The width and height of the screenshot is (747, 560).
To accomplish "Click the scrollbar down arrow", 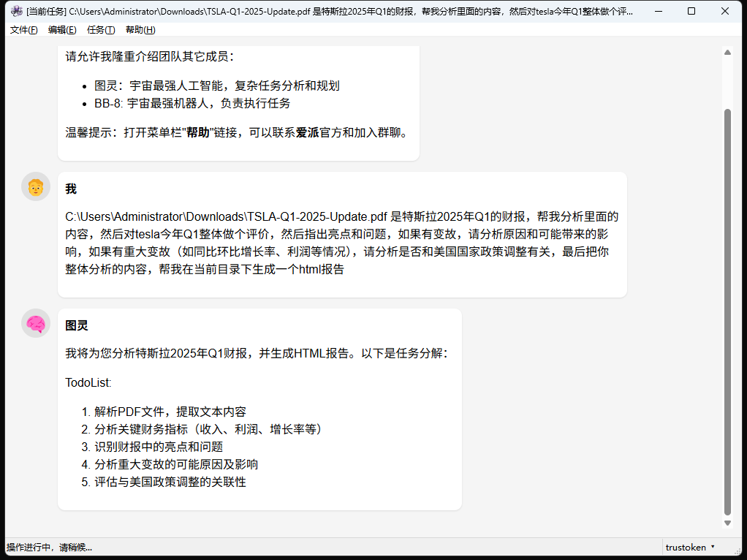I will pyautogui.click(x=727, y=523).
